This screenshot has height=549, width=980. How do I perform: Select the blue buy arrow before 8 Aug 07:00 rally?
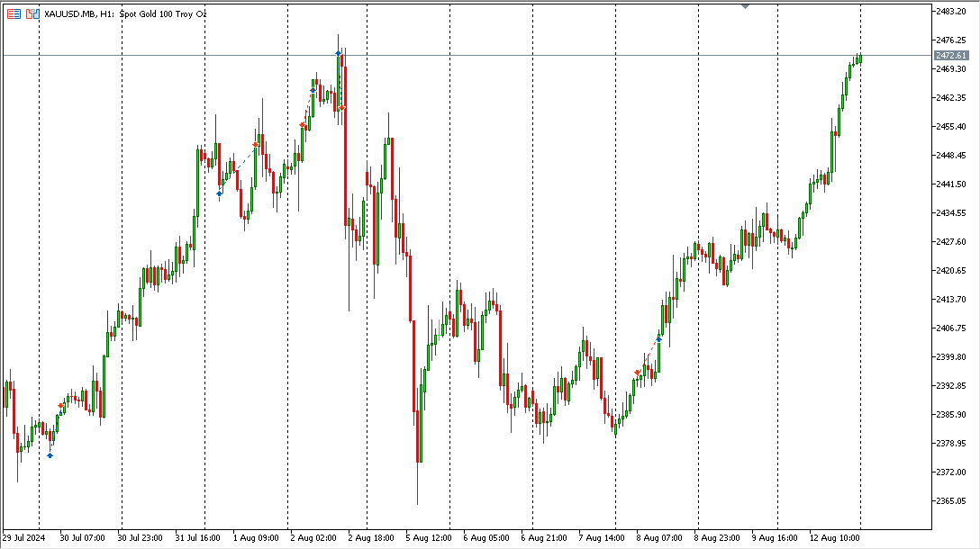[658, 339]
